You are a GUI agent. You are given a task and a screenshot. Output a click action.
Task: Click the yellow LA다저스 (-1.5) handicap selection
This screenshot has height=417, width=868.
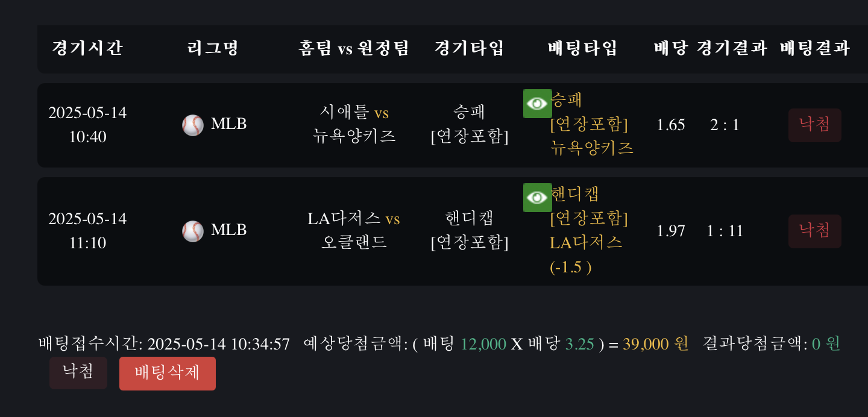click(586, 254)
